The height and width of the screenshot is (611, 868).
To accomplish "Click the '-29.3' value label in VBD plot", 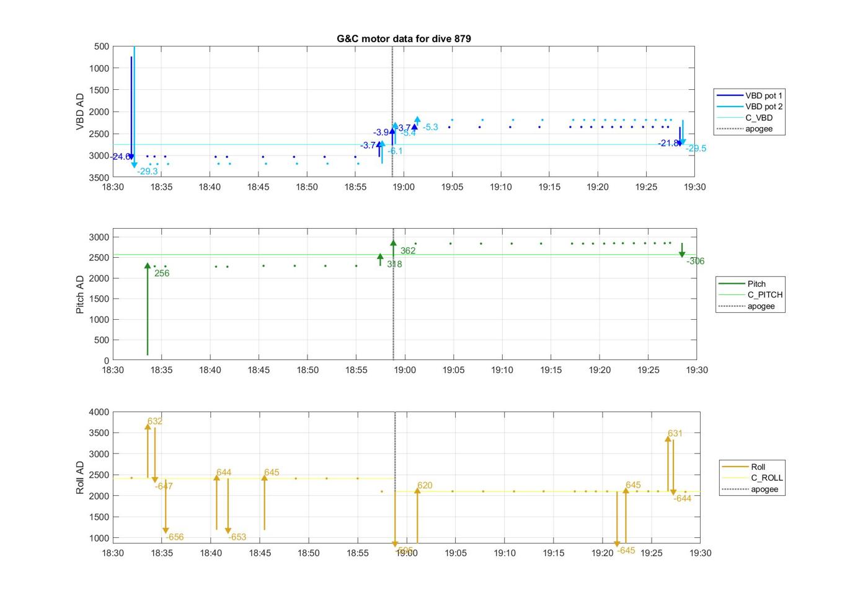I will coord(148,172).
